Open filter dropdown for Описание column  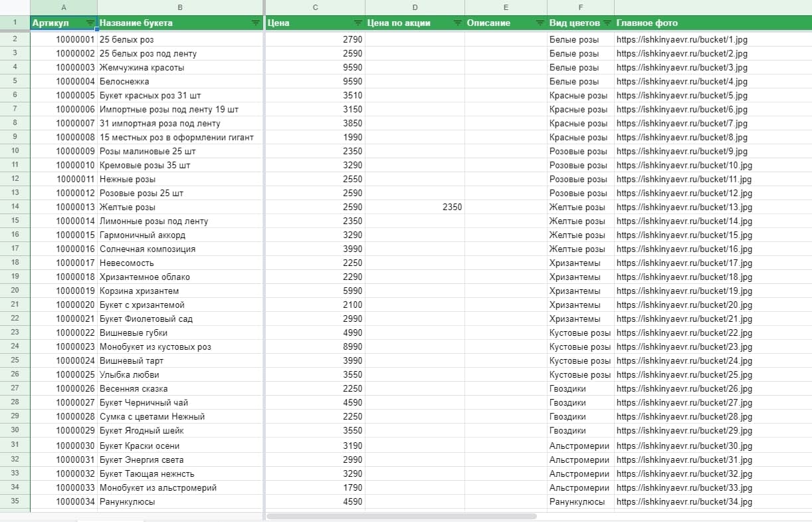(x=540, y=23)
